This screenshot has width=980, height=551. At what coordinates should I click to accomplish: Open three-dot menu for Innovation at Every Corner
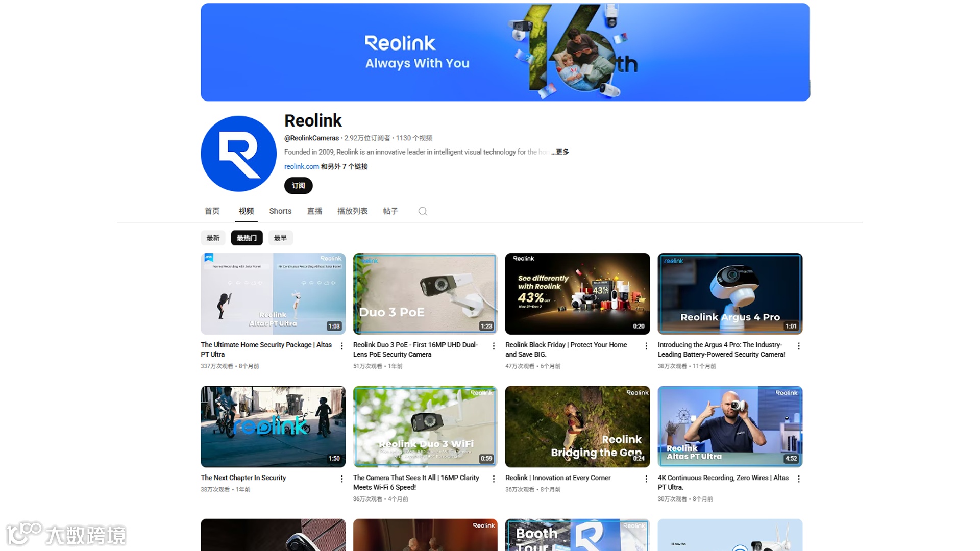(x=646, y=479)
